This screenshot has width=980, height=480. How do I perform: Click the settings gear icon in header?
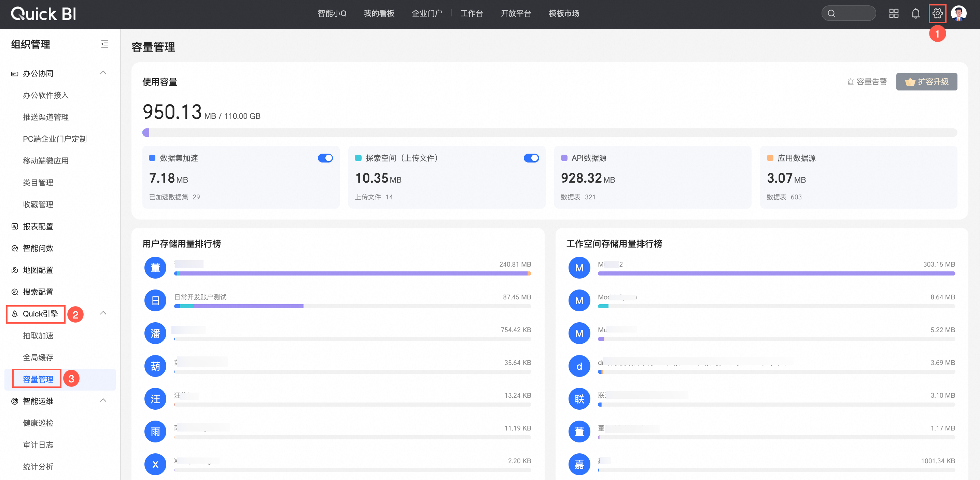point(937,14)
